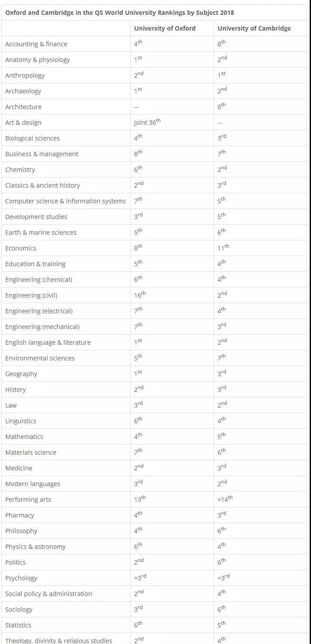The image size is (311, 644).
Task: Select the Physics & astronomy row label
Action: pyautogui.click(x=35, y=547)
